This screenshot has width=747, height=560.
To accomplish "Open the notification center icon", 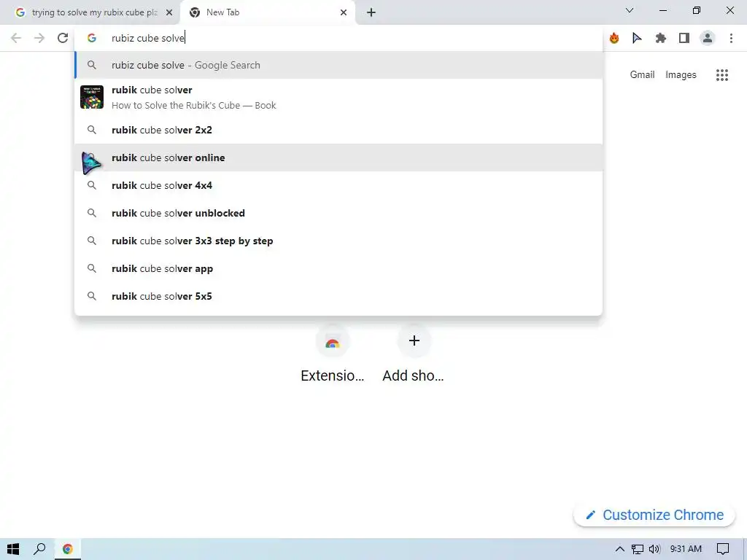I will (x=723, y=549).
